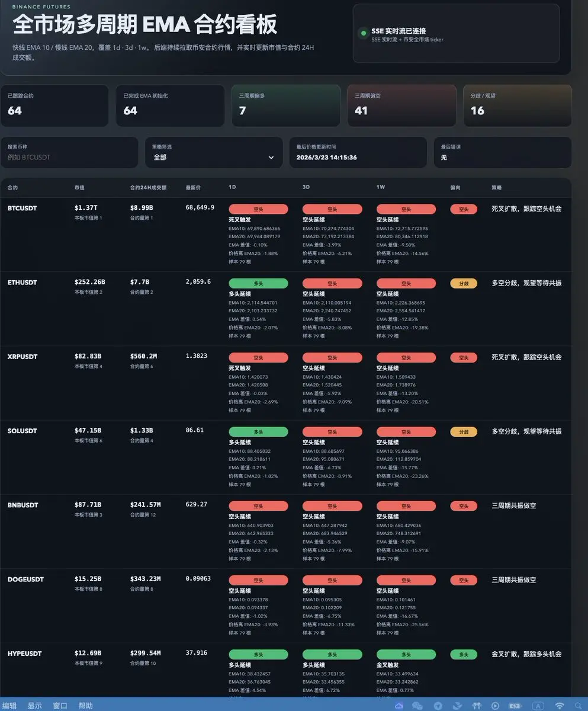588x711 pixels.
Task: Click the bird-shaped menu bar icon
Action: pyautogui.click(x=457, y=706)
